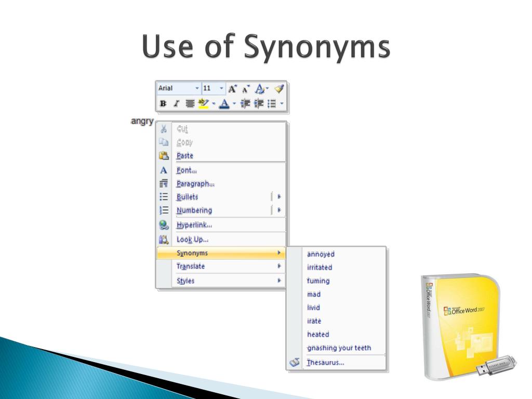This screenshot has width=532, height=399.
Task: Open the highlight color dropdown arrow
Action: click(x=214, y=103)
